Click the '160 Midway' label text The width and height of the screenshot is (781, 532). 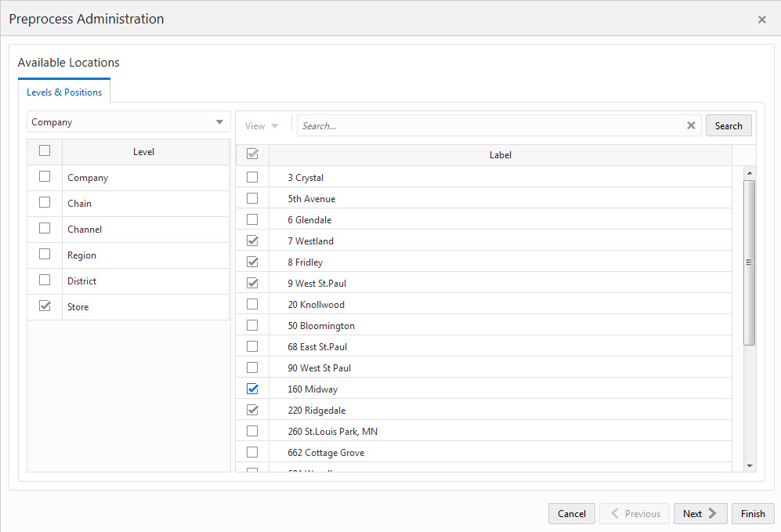313,389
